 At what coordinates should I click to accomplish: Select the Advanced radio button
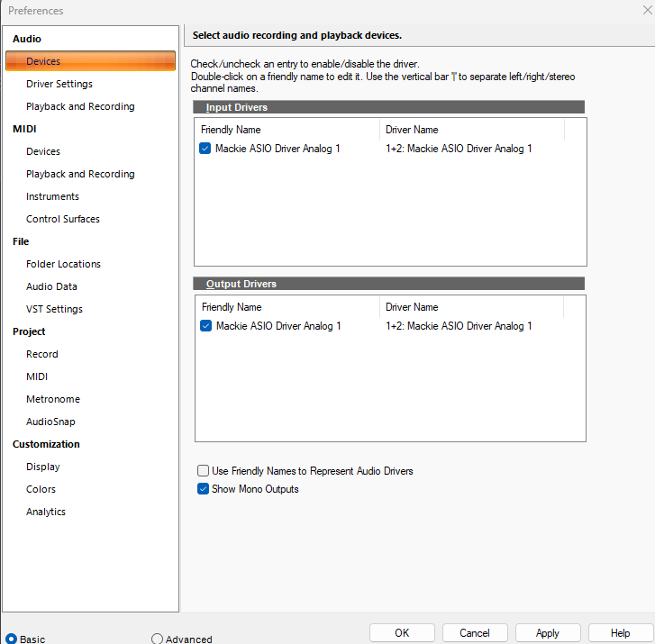[x=157, y=639]
